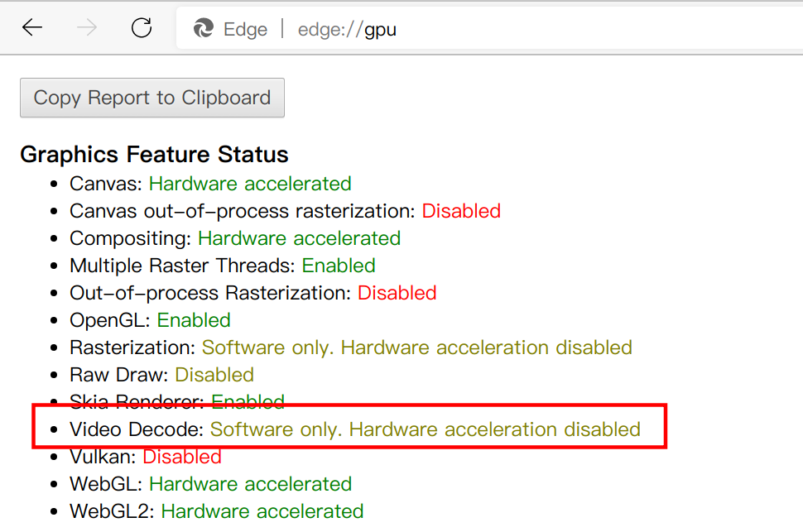Click the WebGL Hardware accelerated status
803x532 pixels.
[x=250, y=484]
